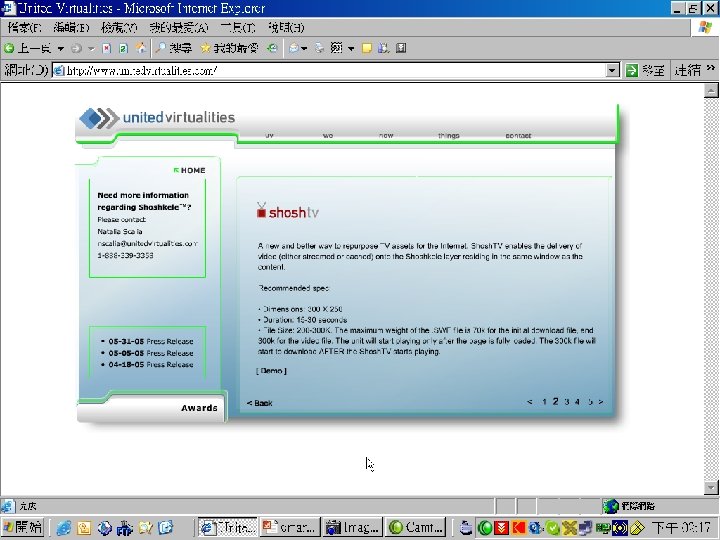Click the History toolbar icon
The width and height of the screenshot is (720, 540).
(x=272, y=48)
